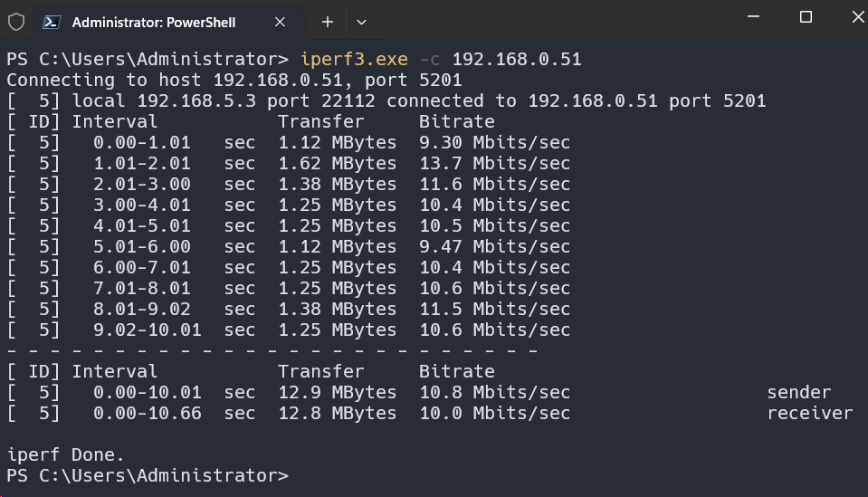Screen dimensions: 868x497
Task: Select the Administrator: PowerShell tab
Action: coord(154,22)
